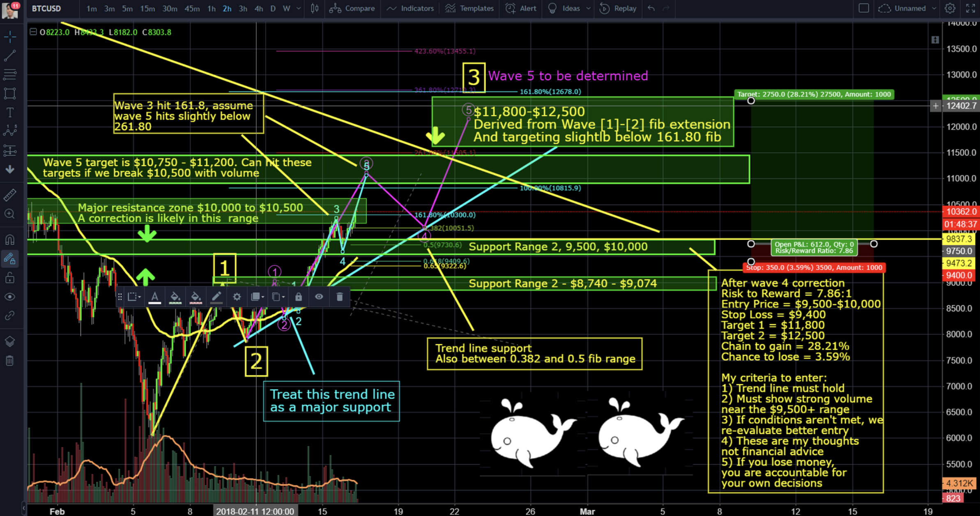Switch to the 1m timeframe
Viewport: 980px width, 516px height.
(91, 8)
